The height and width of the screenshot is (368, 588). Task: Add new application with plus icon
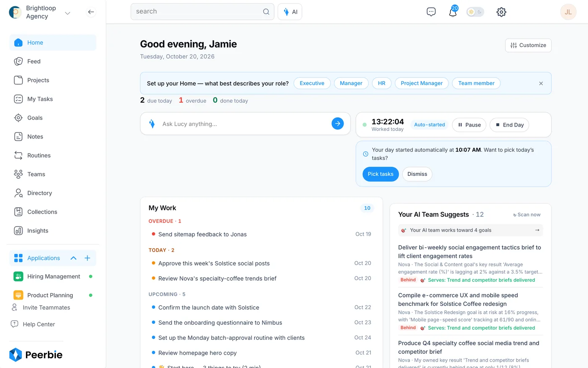[87, 258]
